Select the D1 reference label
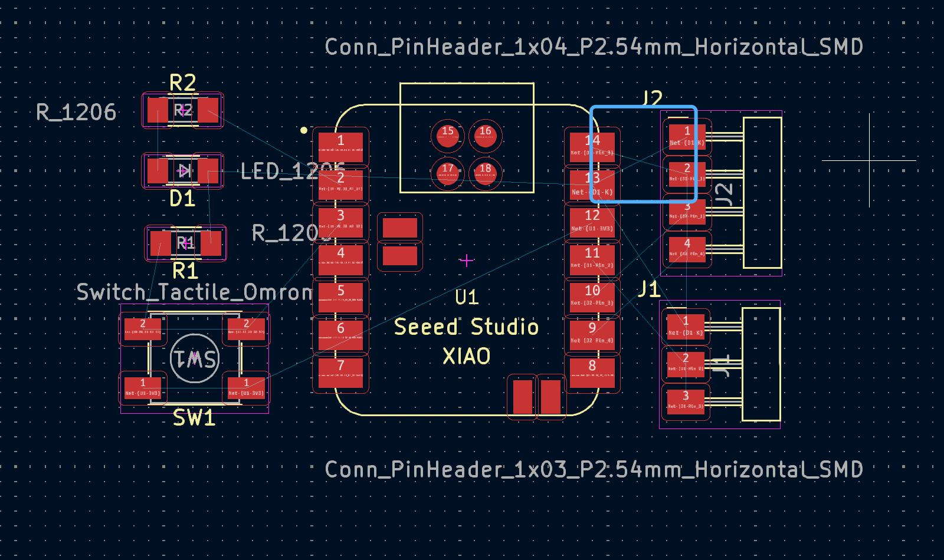944x560 pixels. (x=182, y=199)
